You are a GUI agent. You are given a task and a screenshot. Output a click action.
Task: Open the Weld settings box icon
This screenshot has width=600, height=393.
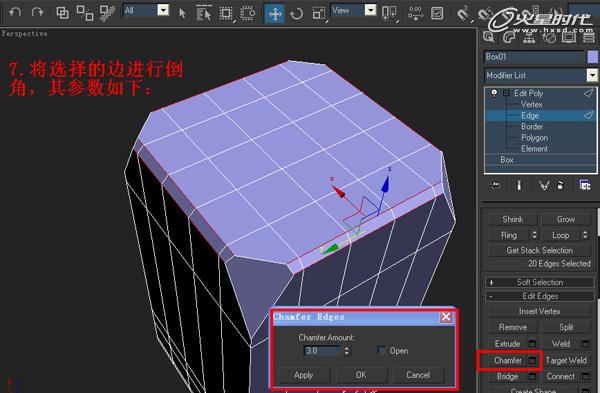[585, 344]
